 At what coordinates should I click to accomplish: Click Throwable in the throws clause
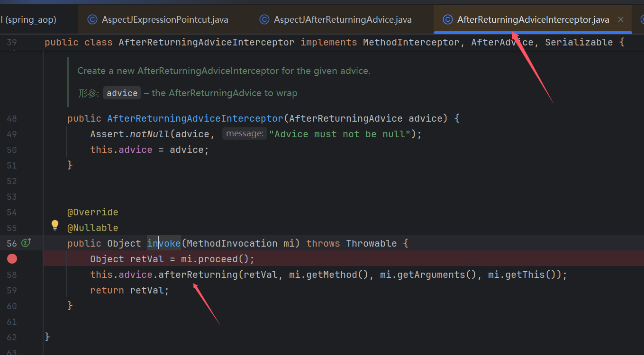[372, 243]
